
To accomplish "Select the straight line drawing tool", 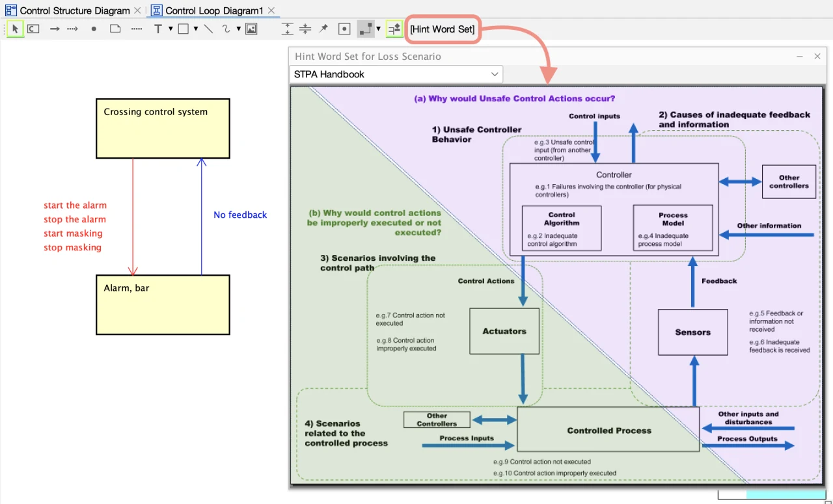I will coord(208,29).
